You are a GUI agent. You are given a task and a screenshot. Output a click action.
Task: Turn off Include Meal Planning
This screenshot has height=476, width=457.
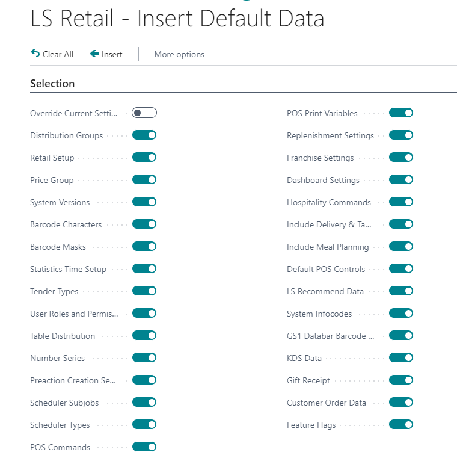[401, 246]
